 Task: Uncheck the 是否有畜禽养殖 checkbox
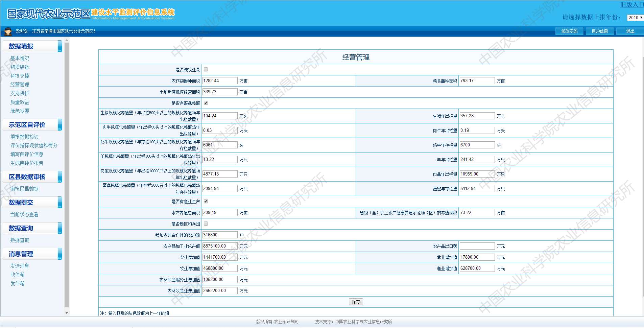[206, 103]
